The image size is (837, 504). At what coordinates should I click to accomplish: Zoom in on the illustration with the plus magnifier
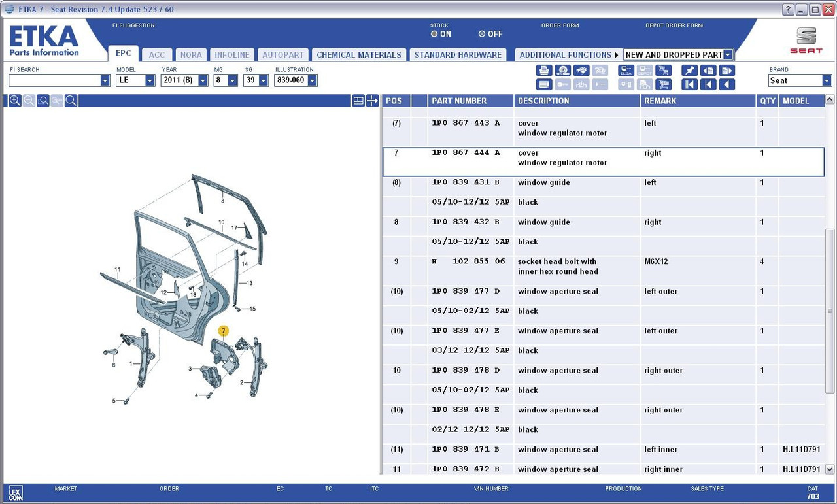[15, 101]
